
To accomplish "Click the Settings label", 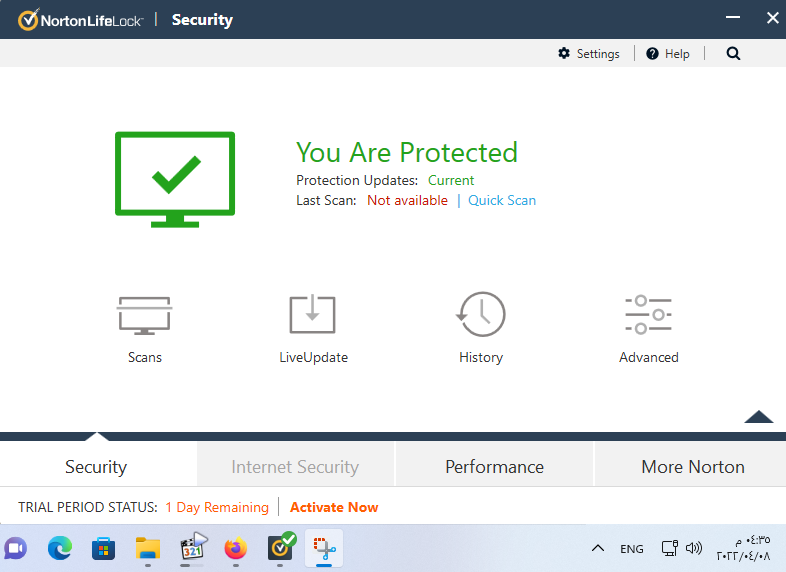I will [x=598, y=54].
